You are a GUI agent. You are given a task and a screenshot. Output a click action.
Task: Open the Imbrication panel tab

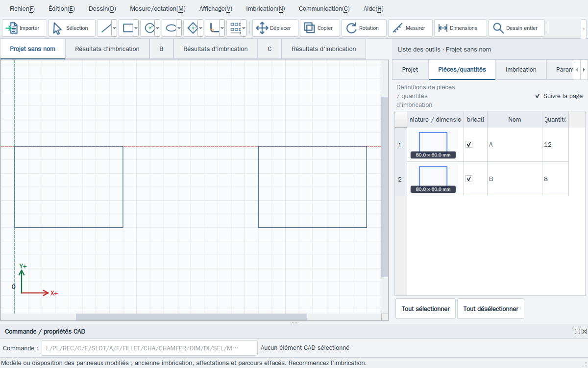pos(521,70)
